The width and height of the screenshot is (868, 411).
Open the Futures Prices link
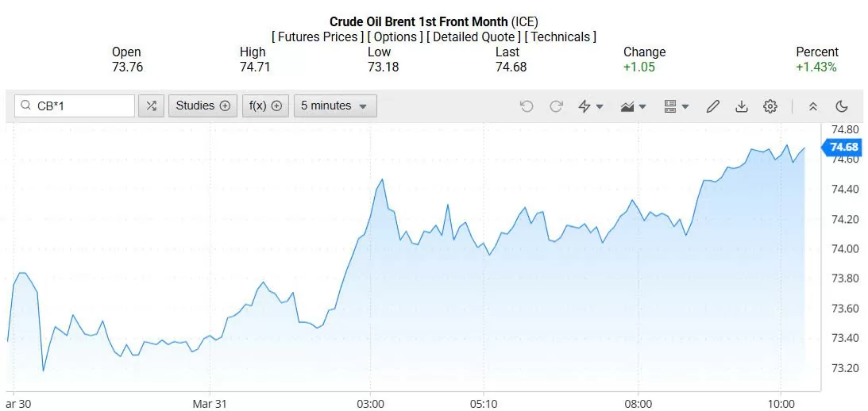tap(318, 36)
